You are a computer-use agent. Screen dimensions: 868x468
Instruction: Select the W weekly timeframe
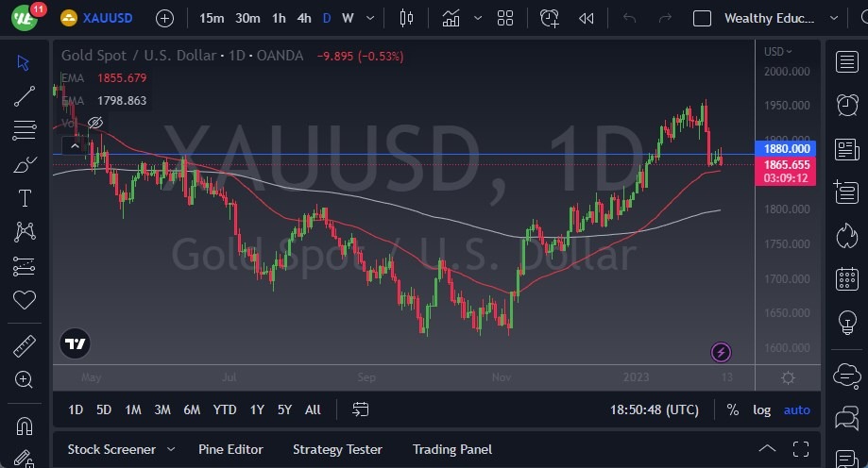pyautogui.click(x=348, y=18)
